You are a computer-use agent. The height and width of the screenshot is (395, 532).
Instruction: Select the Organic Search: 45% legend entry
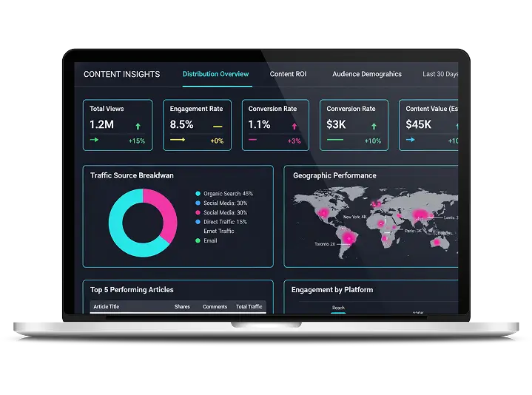pyautogui.click(x=228, y=194)
